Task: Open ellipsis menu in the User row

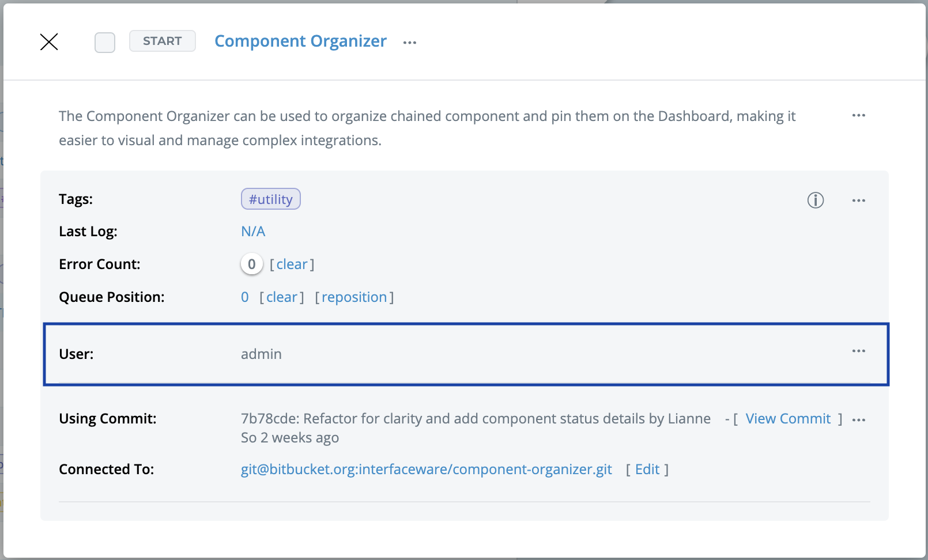Action: tap(858, 351)
